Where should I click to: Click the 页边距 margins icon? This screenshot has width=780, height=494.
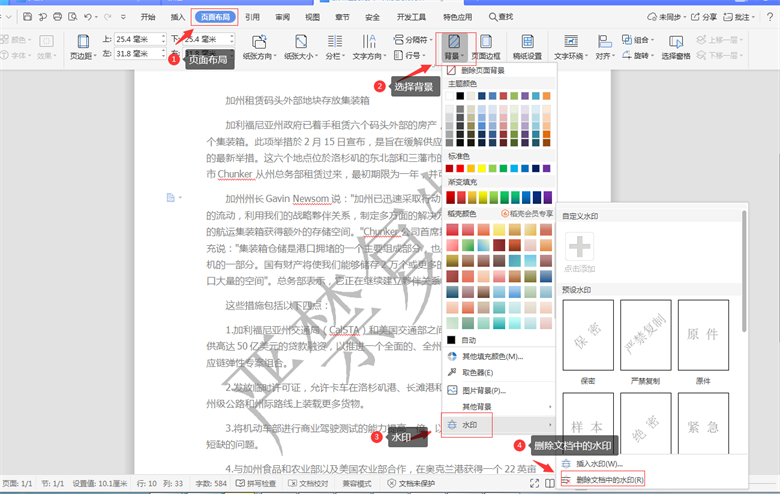pyautogui.click(x=84, y=46)
